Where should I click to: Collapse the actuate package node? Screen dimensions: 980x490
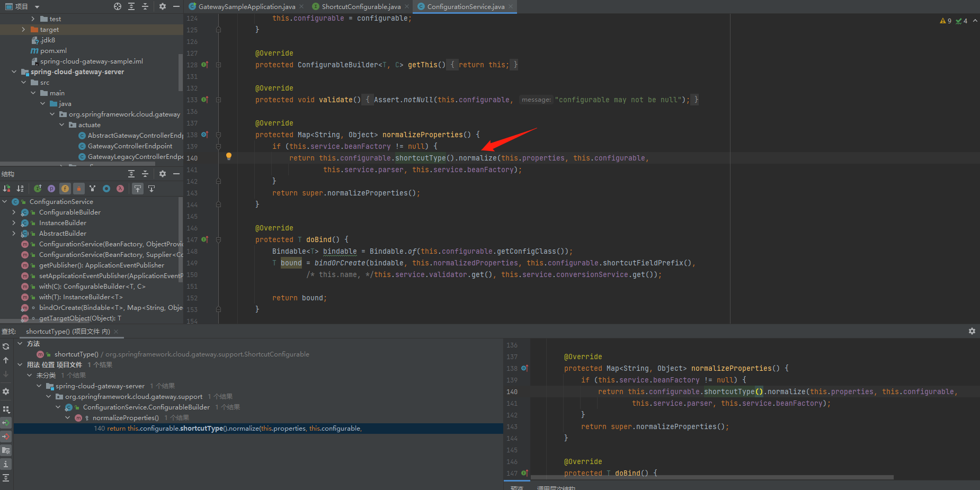point(62,125)
